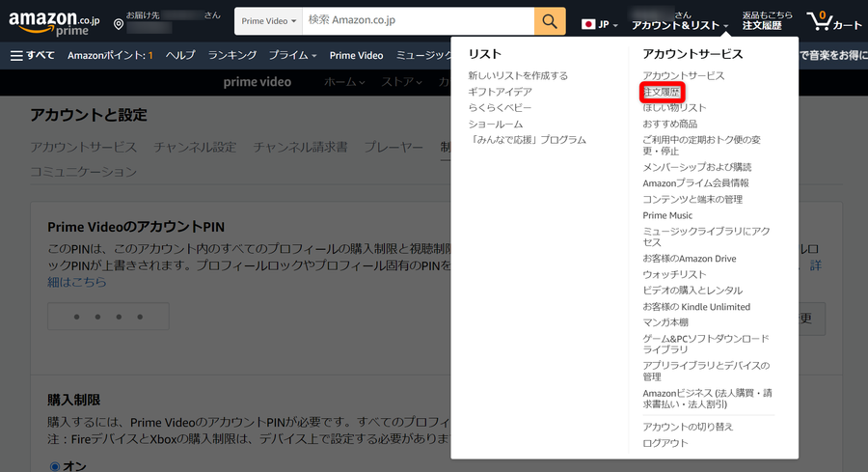Click the 検索 Amazon.co.jp search field

click(x=418, y=21)
